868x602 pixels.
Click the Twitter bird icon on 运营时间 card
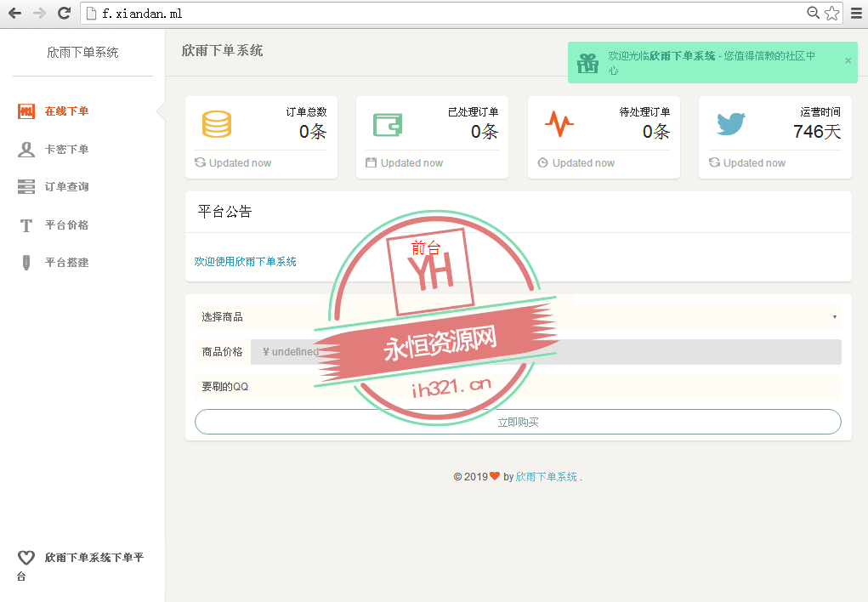(x=730, y=125)
